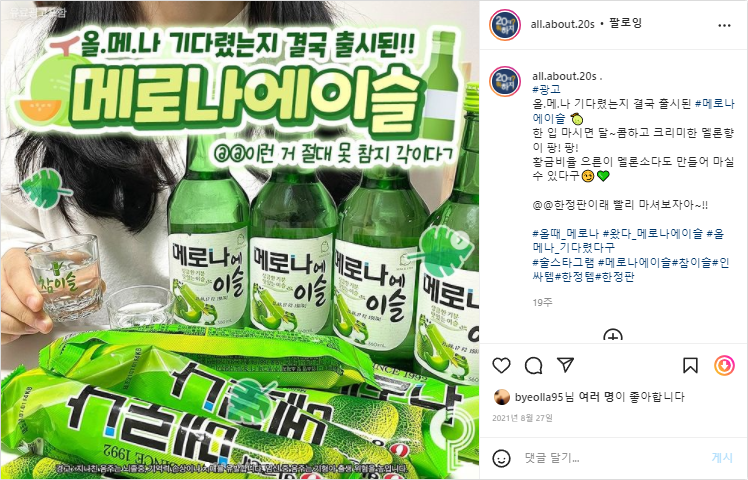Open comments with the speech bubble icon
Viewport: 748px width, 480px height.
(x=533, y=366)
